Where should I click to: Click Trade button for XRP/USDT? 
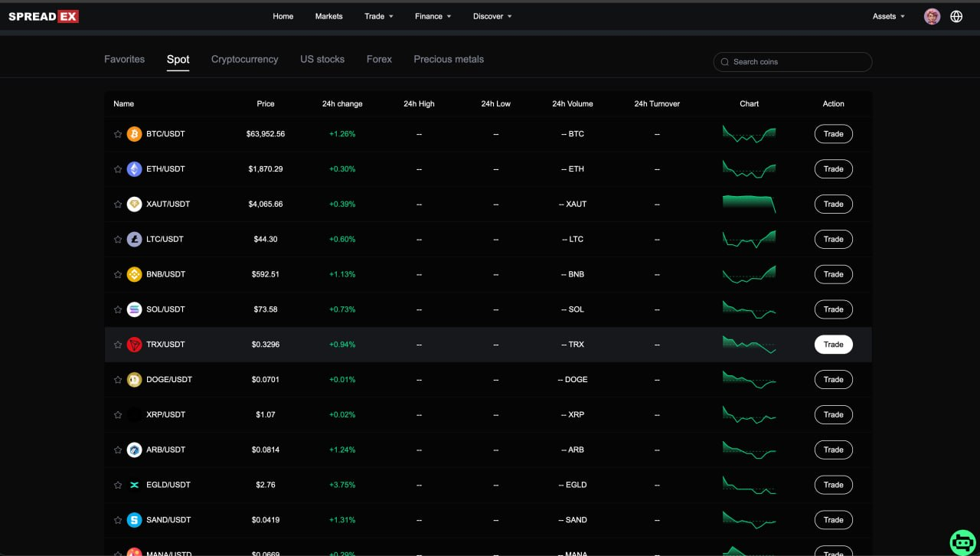pos(833,415)
